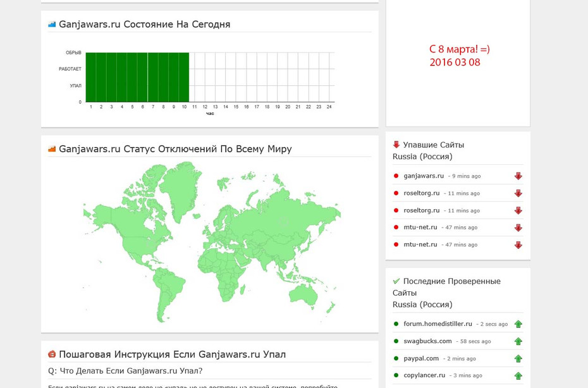Click the red icon beside 'Пошаговая Инструкция'
This screenshot has height=388, width=588.
point(52,355)
